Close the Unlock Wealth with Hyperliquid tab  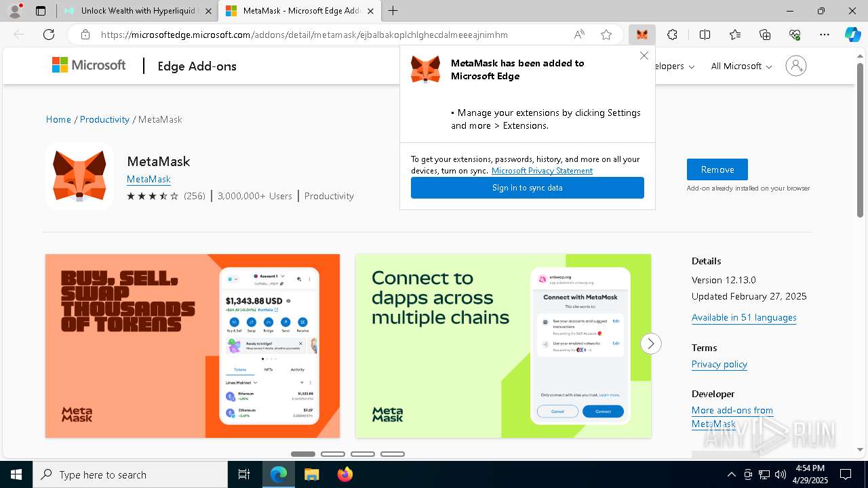[x=208, y=11]
